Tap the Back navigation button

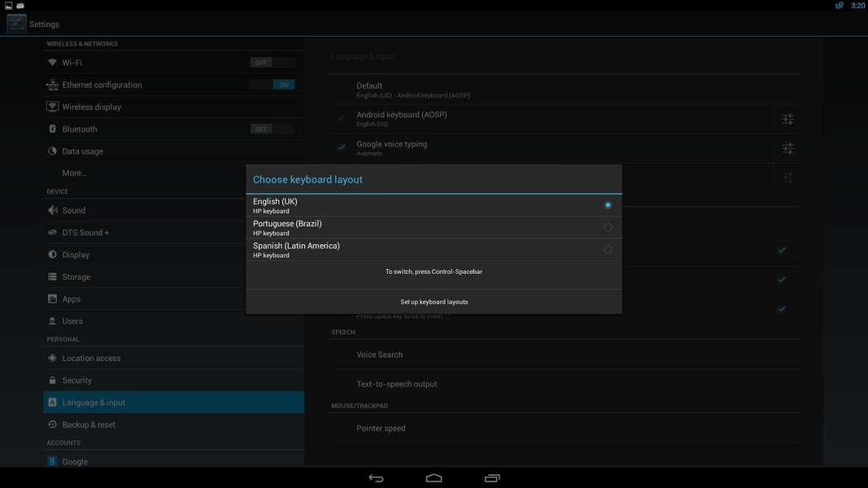pyautogui.click(x=376, y=478)
